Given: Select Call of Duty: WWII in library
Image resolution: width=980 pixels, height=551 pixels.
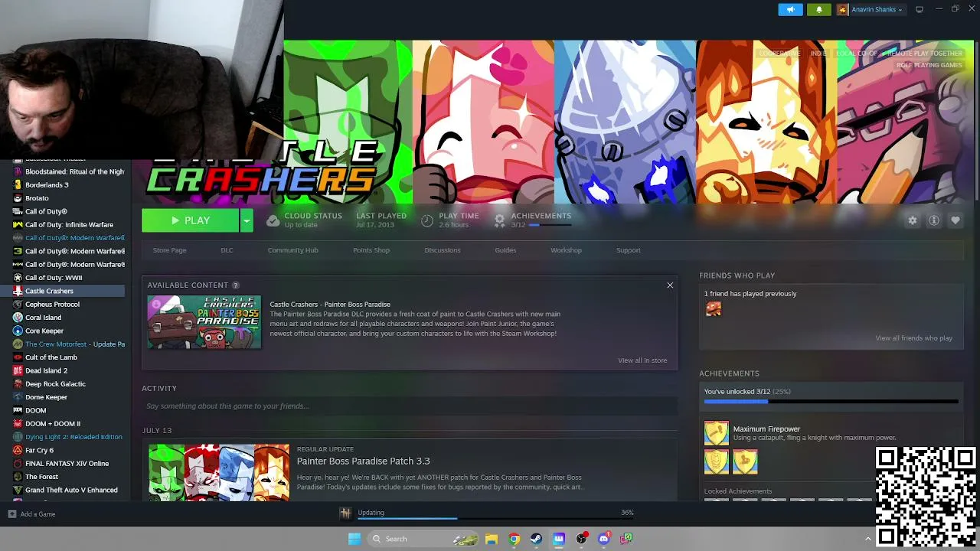Looking at the screenshot, I should [54, 278].
